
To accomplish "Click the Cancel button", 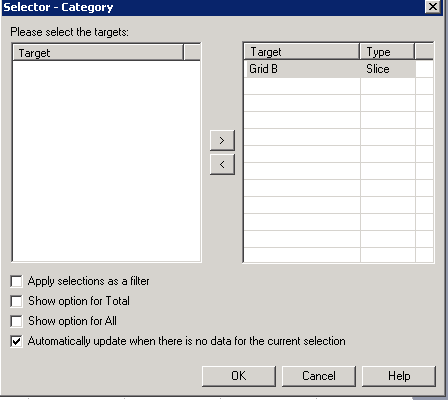I will coord(319,376).
